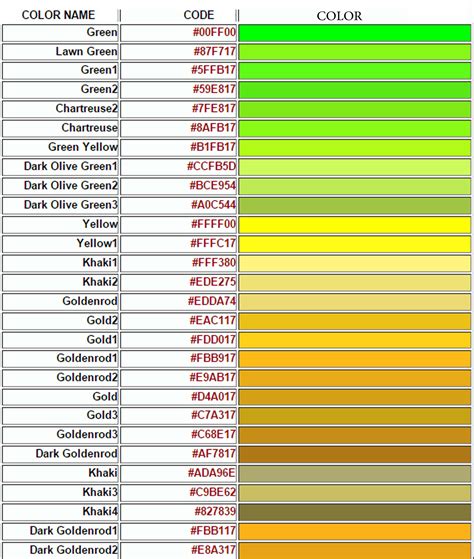Click the COLOR NAME column header
This screenshot has height=559, width=474.
(x=58, y=15)
